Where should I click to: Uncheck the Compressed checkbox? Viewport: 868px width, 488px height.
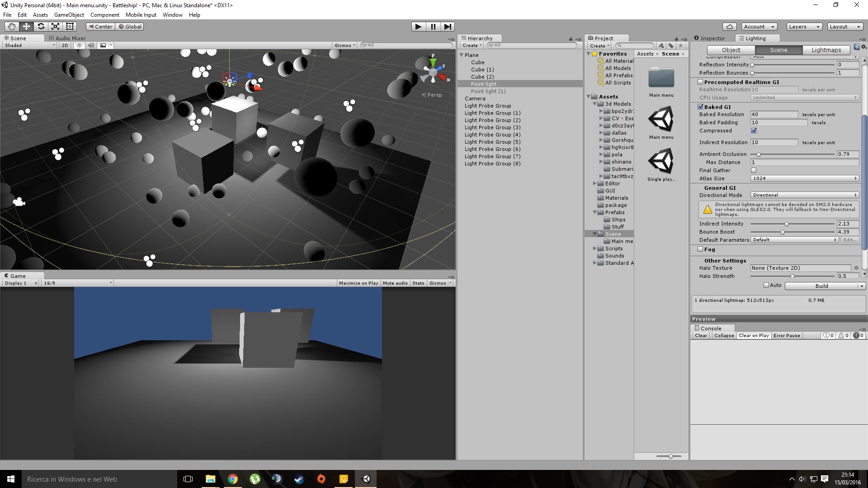754,131
